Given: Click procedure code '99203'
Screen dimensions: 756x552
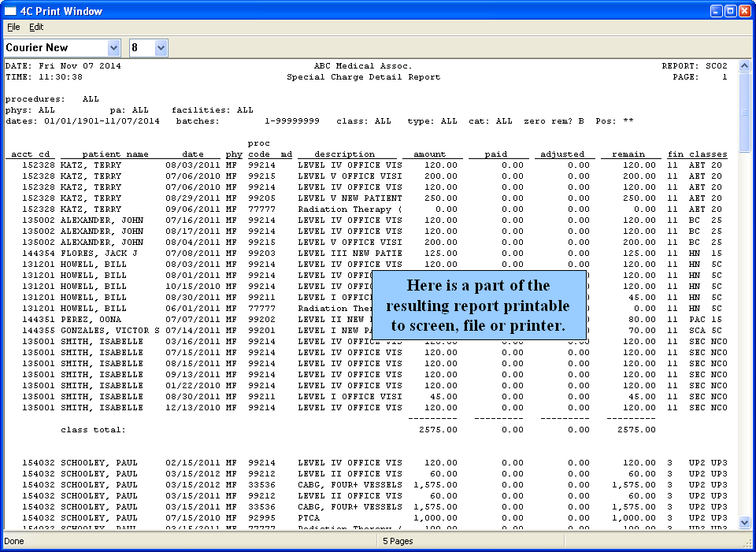Looking at the screenshot, I should click(x=261, y=254).
